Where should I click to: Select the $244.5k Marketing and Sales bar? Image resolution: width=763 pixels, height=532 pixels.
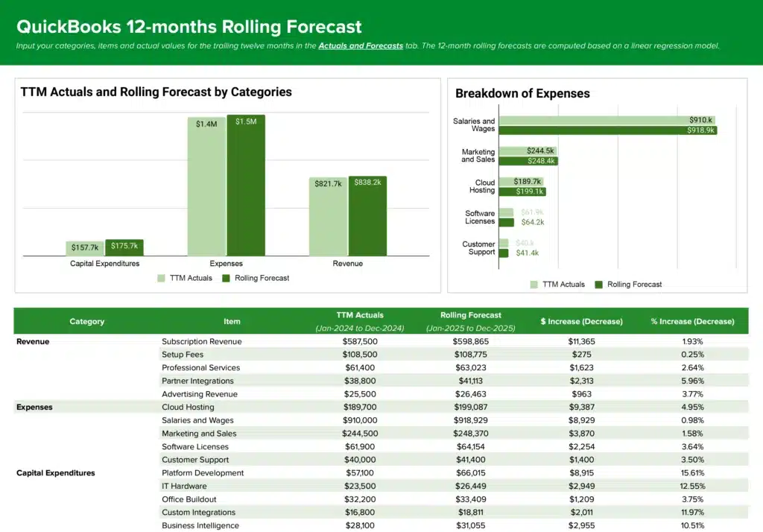click(528, 151)
